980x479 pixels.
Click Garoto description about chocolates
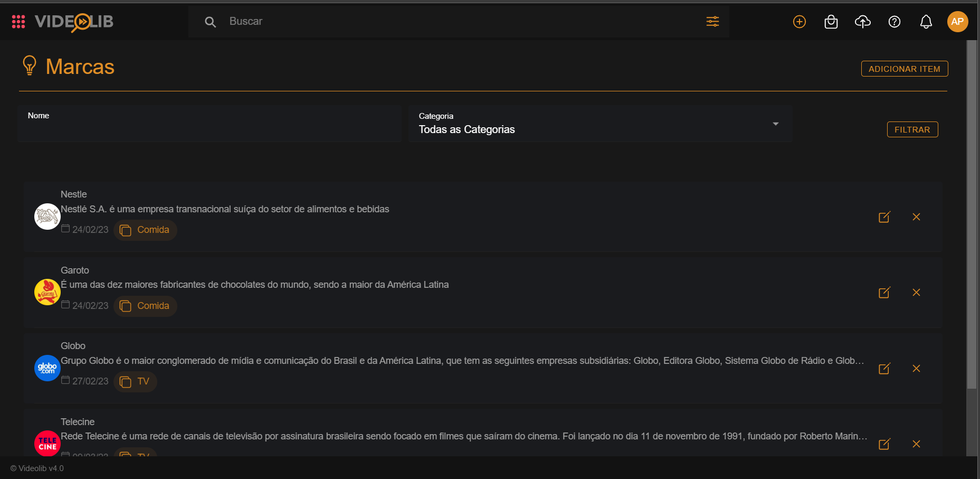click(255, 285)
